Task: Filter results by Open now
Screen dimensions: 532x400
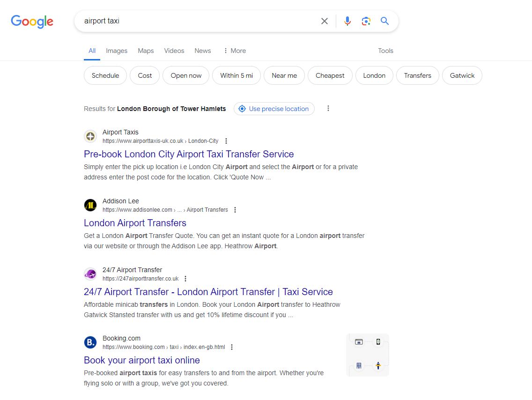Action: [186, 76]
